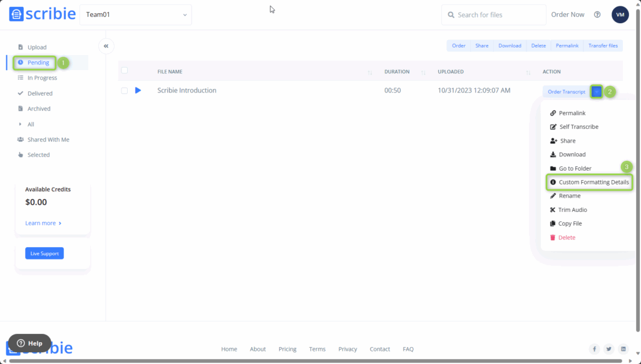The width and height of the screenshot is (641, 364).
Task: Check the Scribie Introduction row checkbox
Action: click(x=124, y=90)
